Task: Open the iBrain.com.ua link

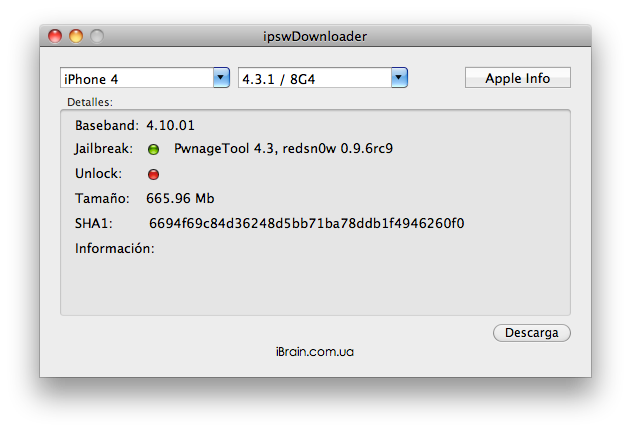Action: [x=315, y=352]
